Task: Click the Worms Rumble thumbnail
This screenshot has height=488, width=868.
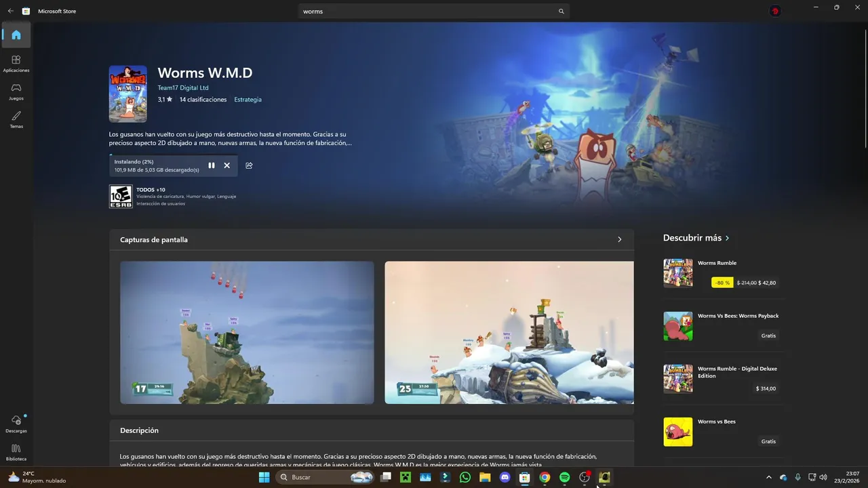Action: [678, 273]
